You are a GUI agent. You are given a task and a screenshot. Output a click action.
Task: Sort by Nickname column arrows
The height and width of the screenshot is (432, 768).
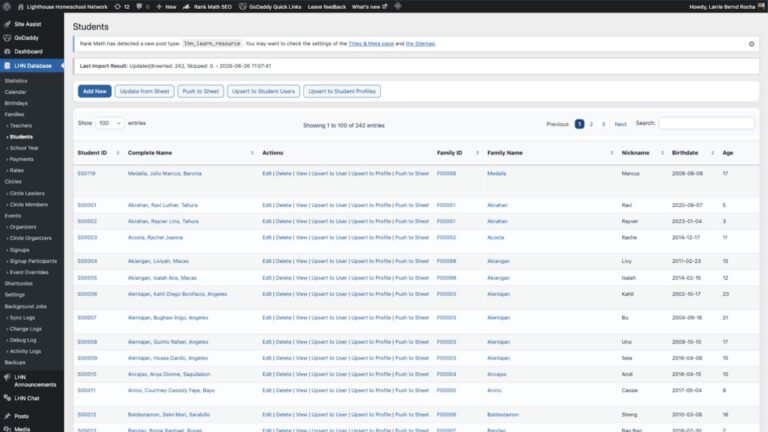662,153
